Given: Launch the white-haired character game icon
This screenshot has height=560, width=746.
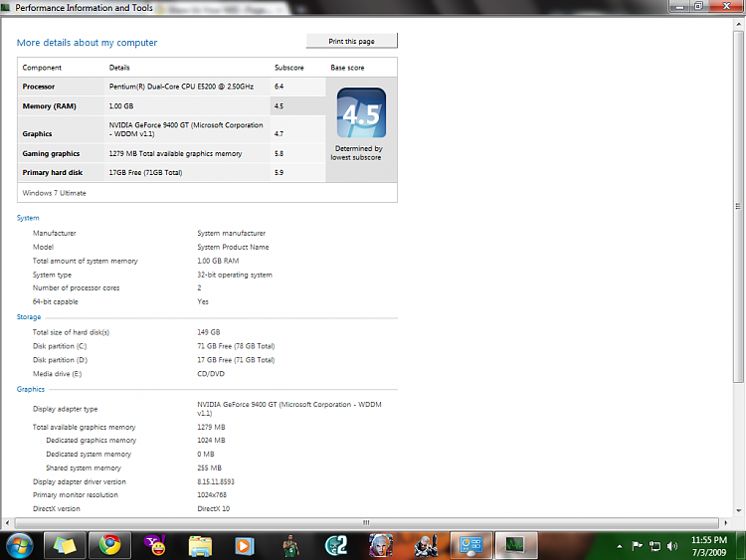Looking at the screenshot, I should [381, 546].
